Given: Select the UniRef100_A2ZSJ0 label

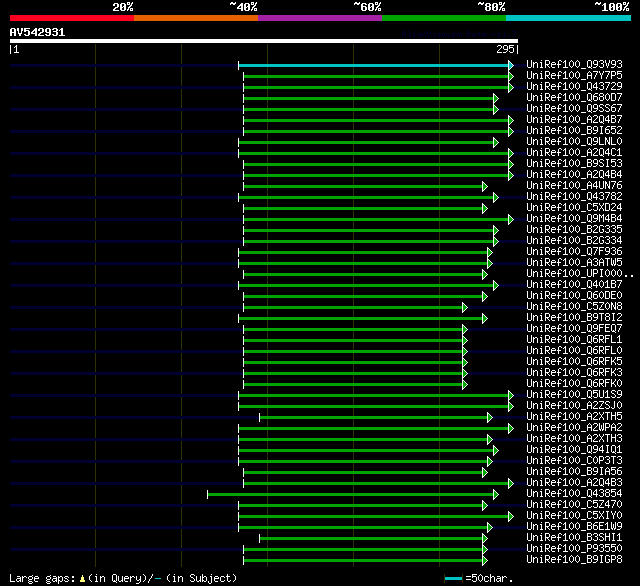Looking at the screenshot, I should coord(574,406).
